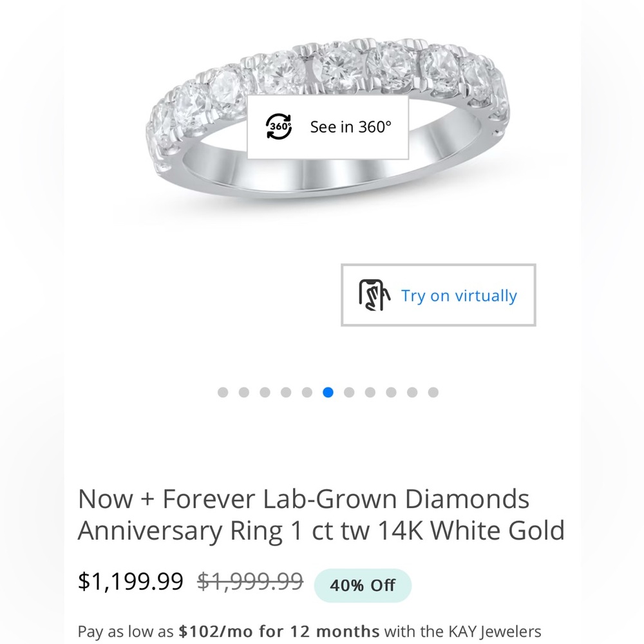
Task: Select the third carousel indicator dot
Action: pos(265,392)
